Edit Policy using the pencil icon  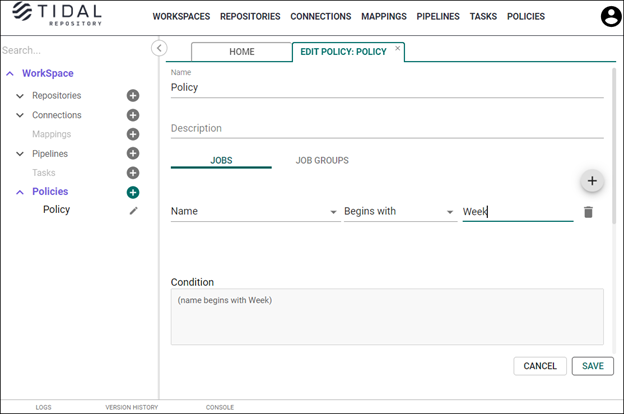[133, 211]
